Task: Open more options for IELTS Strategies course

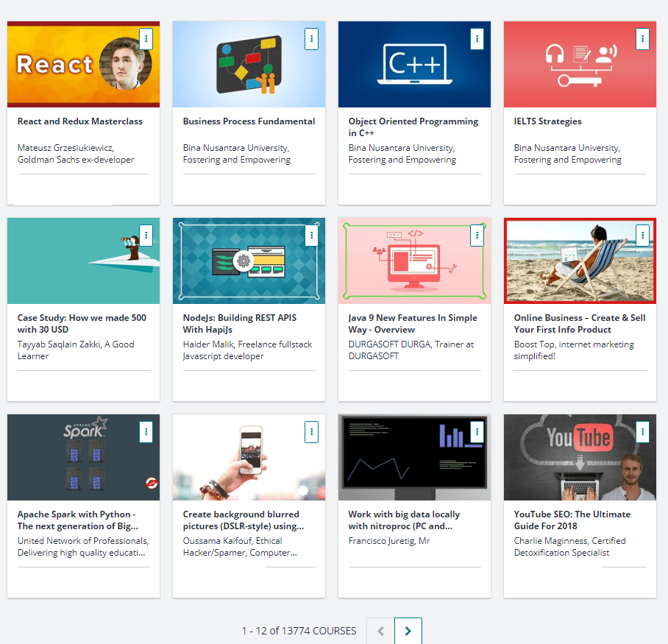Action: (642, 39)
